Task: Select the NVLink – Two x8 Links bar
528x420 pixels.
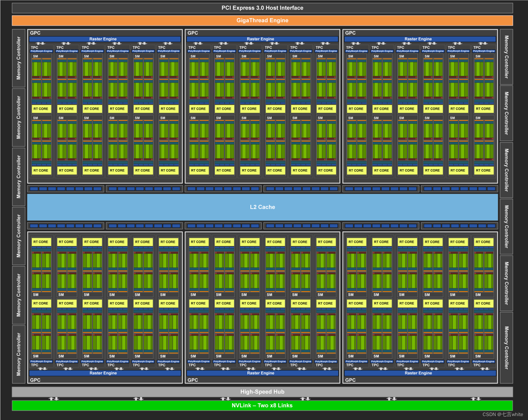Action: (x=262, y=405)
